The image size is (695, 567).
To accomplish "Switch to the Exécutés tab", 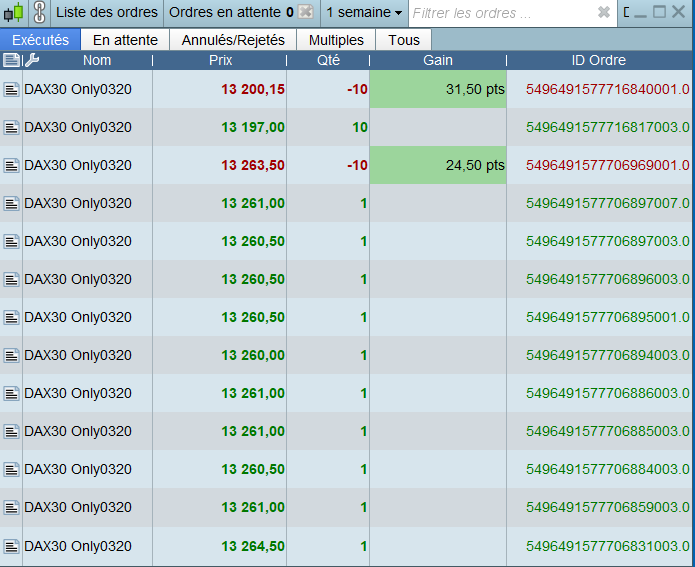I will point(40,40).
